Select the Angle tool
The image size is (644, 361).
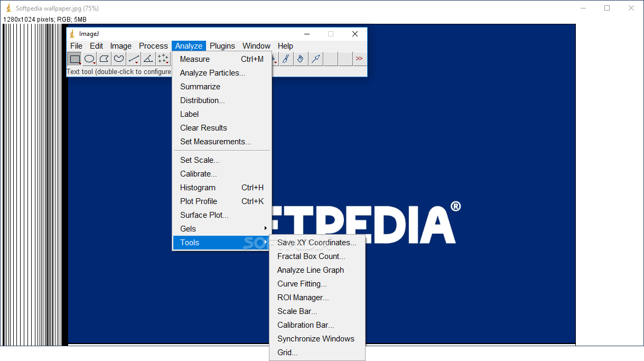[149, 59]
